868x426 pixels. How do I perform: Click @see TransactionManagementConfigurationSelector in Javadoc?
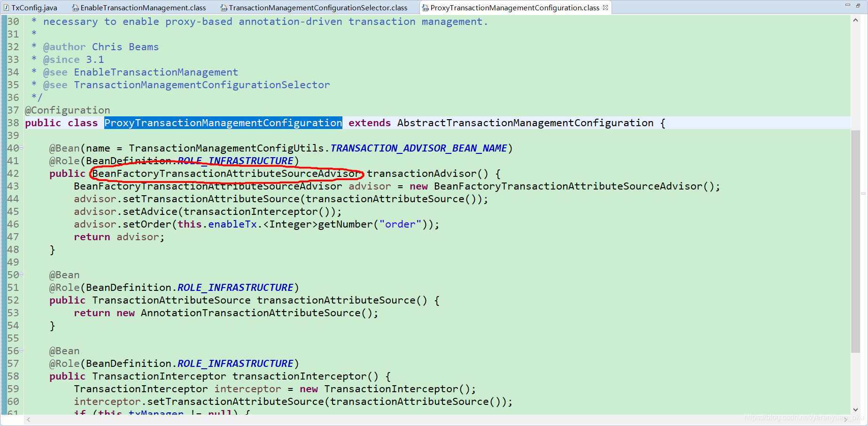click(x=186, y=85)
